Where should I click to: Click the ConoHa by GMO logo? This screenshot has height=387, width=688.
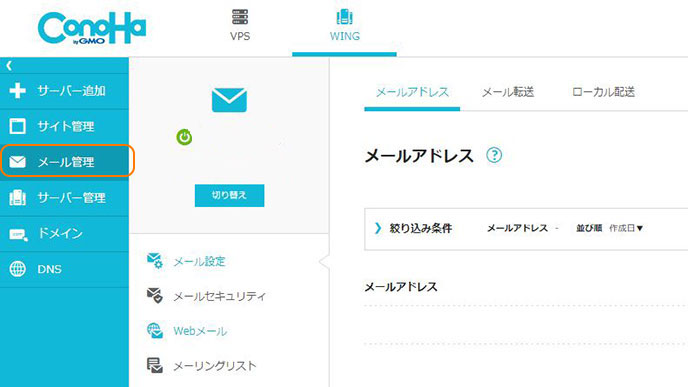92,28
